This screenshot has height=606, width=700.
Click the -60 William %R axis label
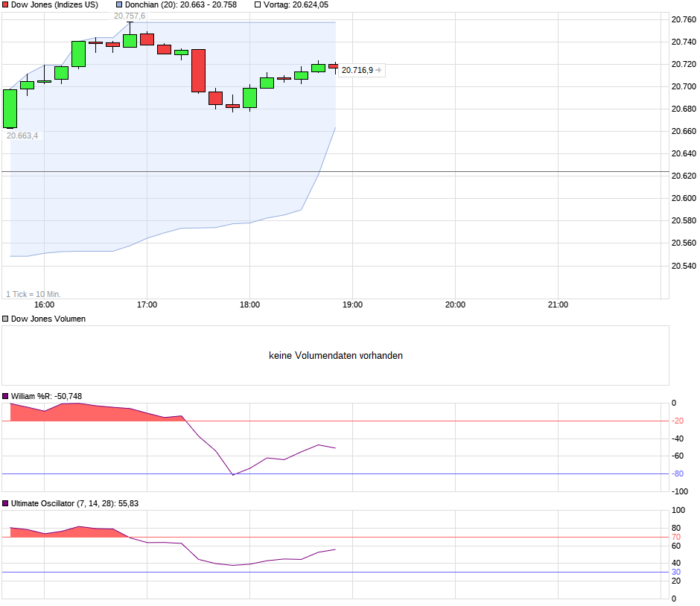coord(678,456)
